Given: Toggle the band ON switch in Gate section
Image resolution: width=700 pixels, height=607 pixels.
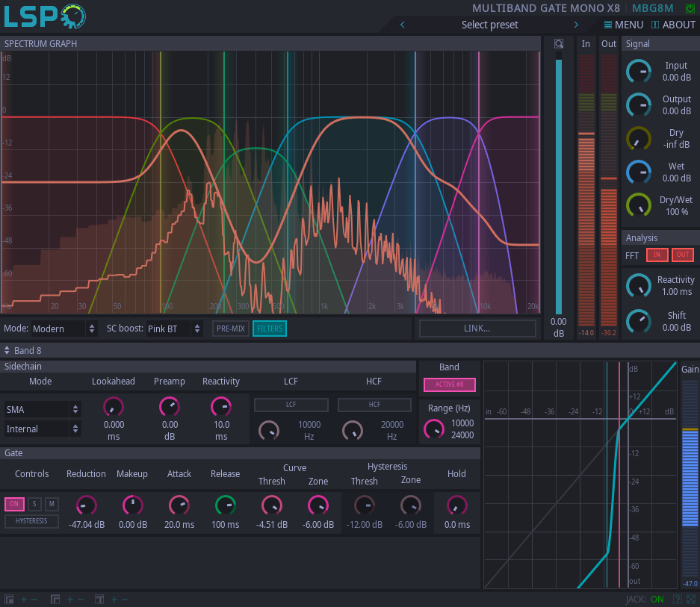Looking at the screenshot, I should pyautogui.click(x=13, y=504).
